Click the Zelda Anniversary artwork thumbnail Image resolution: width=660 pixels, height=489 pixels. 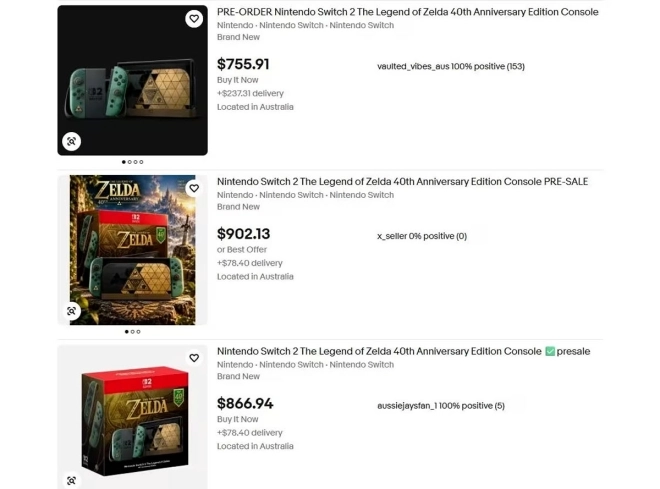[133, 250]
